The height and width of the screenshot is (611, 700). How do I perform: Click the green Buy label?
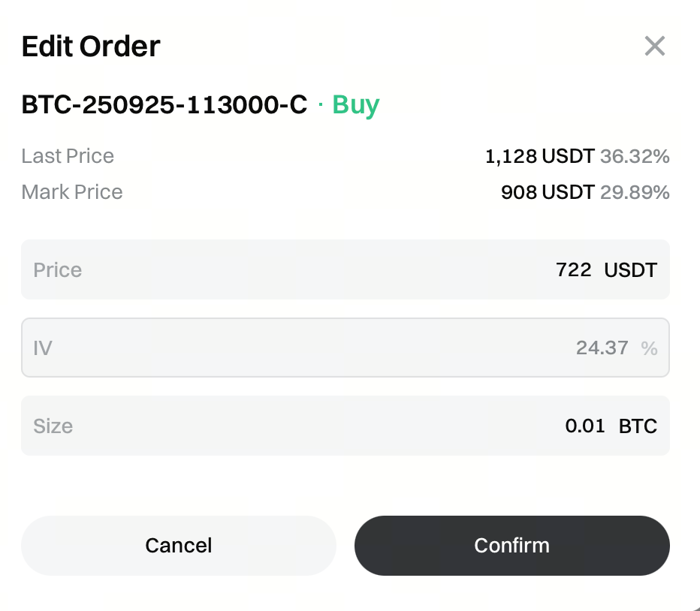click(355, 104)
